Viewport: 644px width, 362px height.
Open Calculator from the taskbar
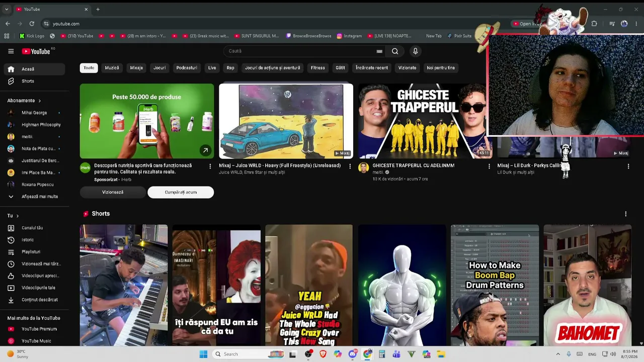coord(382,354)
